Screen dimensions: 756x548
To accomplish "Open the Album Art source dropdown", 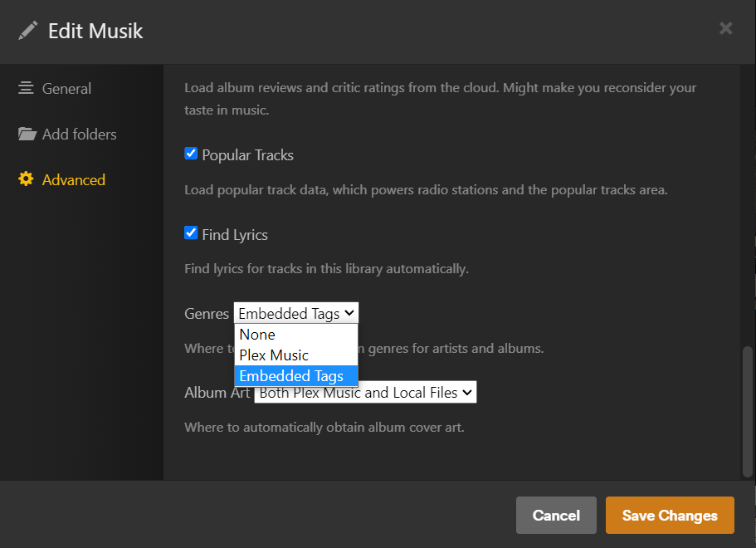I will click(365, 393).
